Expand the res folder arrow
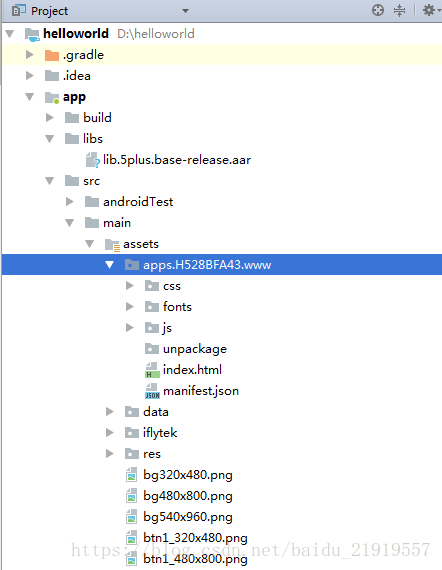 coord(110,454)
